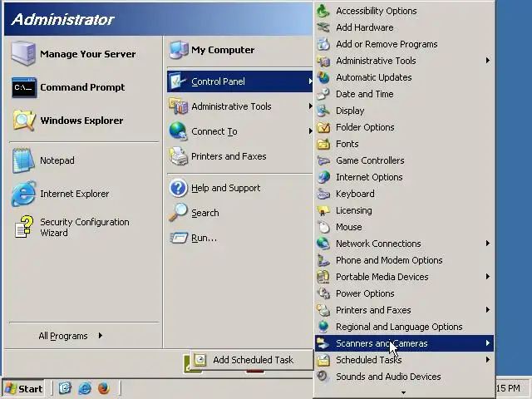Click the Add or Remove Programs icon
This screenshot has height=399, width=532.
coord(323,44)
